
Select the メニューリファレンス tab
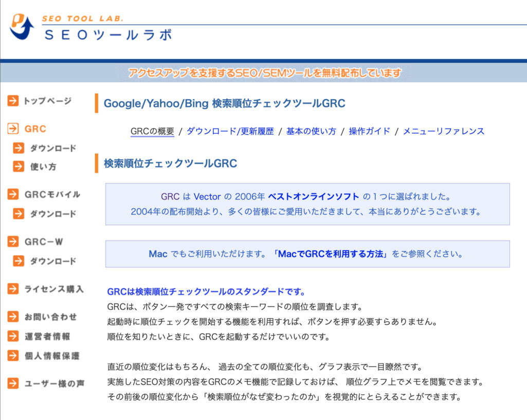pyautogui.click(x=443, y=131)
